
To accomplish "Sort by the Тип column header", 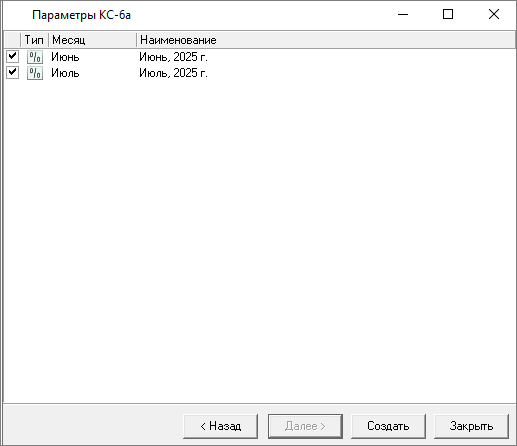I will (x=34, y=40).
